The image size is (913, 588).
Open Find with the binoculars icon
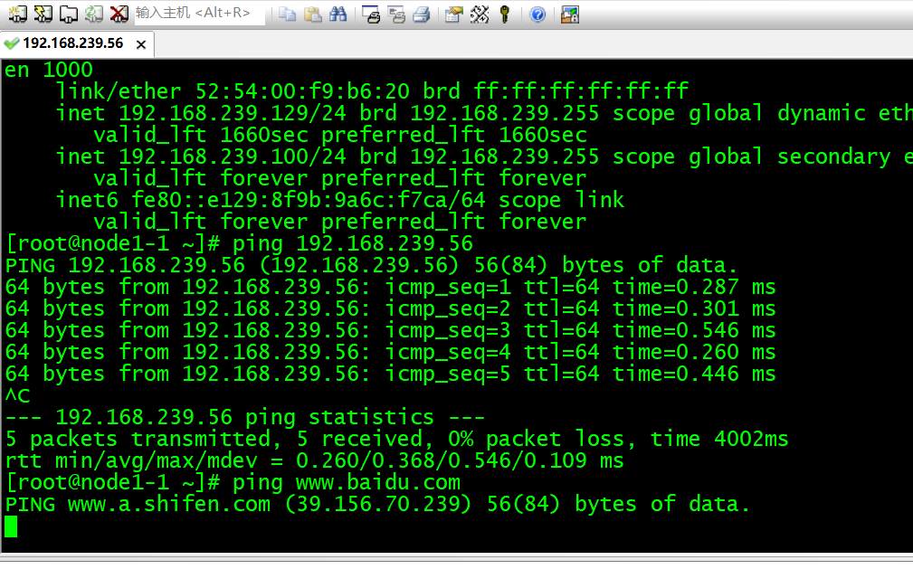coord(338,14)
